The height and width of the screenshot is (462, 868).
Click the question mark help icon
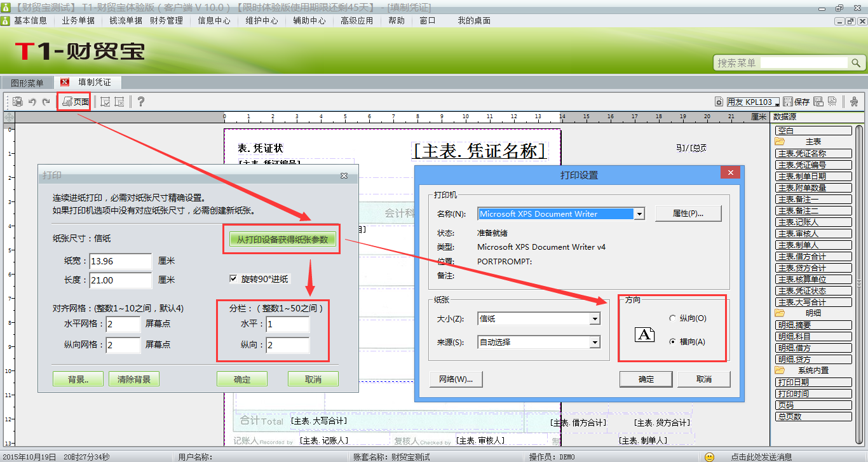click(141, 102)
